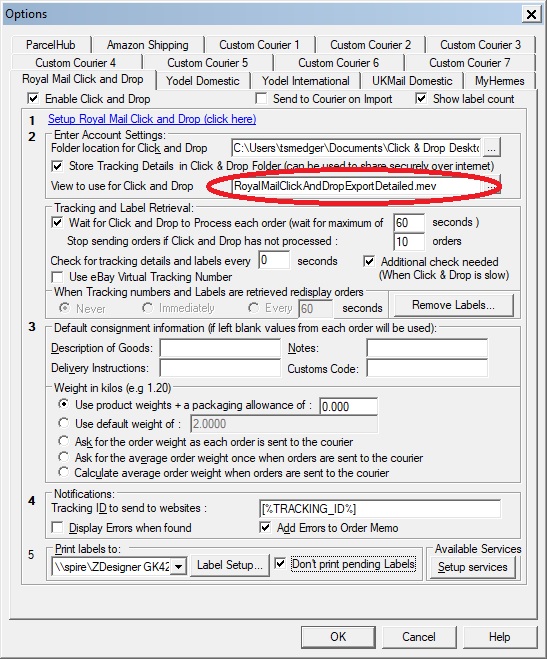547x659 pixels.
Task: Click the Tracking ID to send field
Action: point(380,509)
